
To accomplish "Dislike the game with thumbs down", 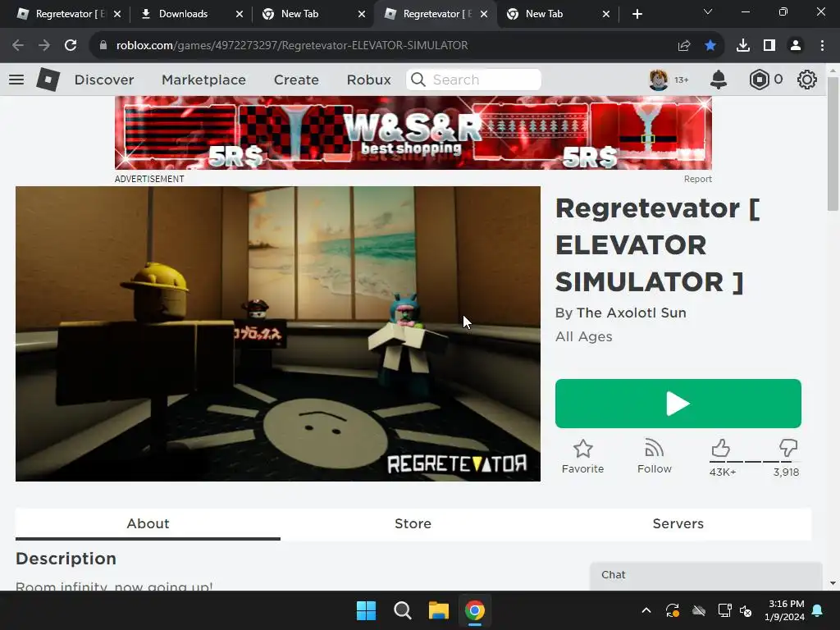I will point(788,448).
